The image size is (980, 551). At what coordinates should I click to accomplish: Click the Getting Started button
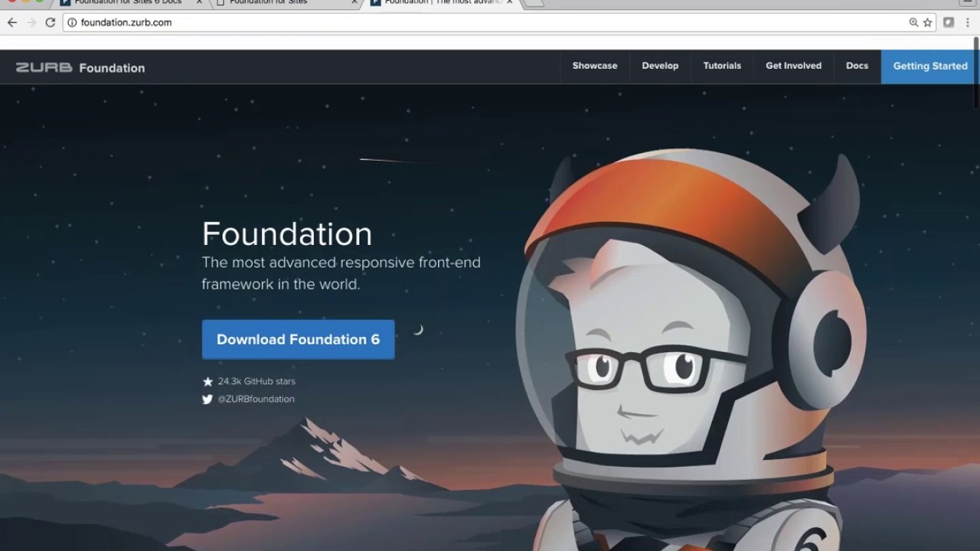click(x=930, y=67)
